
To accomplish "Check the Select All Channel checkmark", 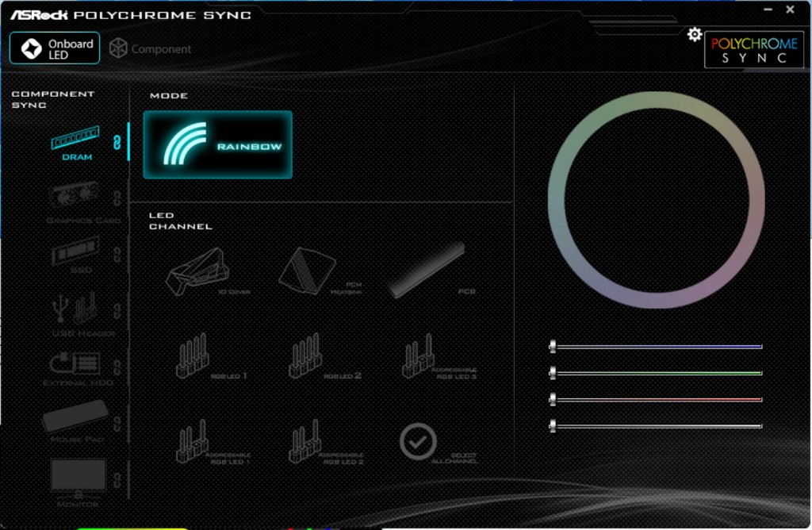I will pyautogui.click(x=418, y=441).
